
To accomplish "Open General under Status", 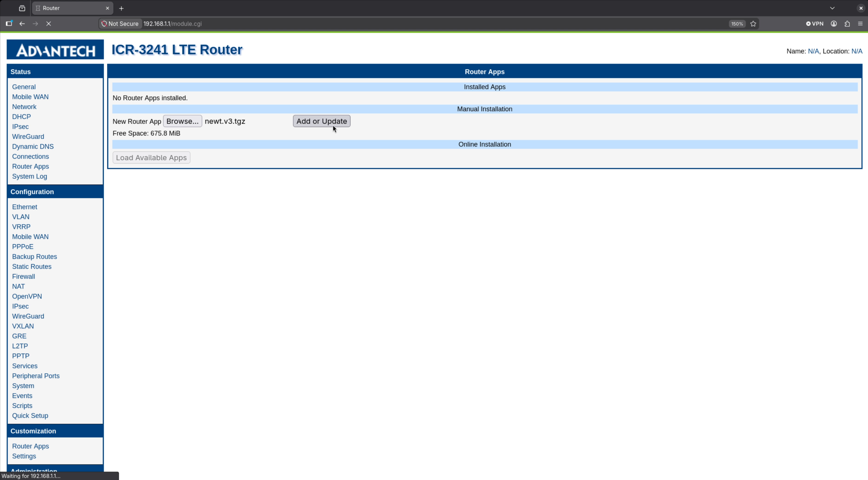I will click(24, 87).
